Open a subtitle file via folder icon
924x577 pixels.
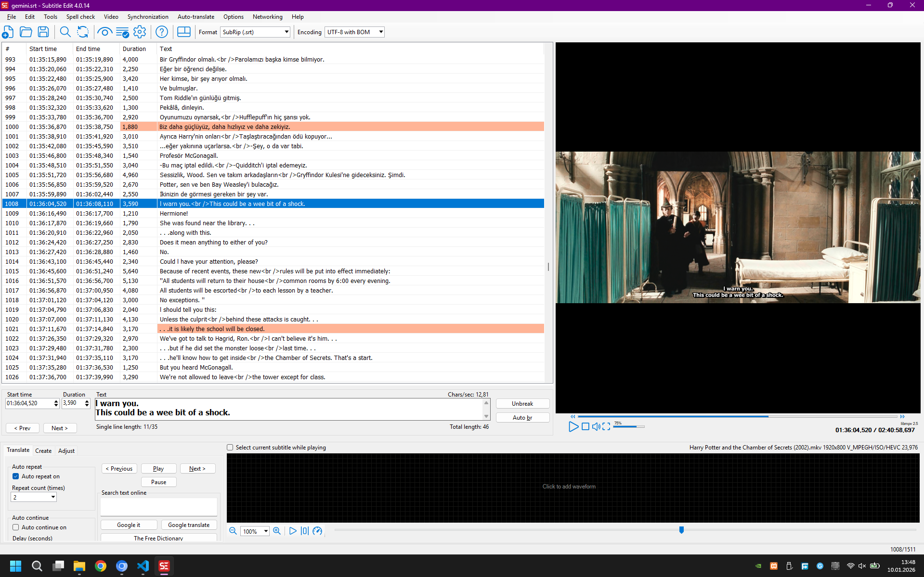[26, 32]
